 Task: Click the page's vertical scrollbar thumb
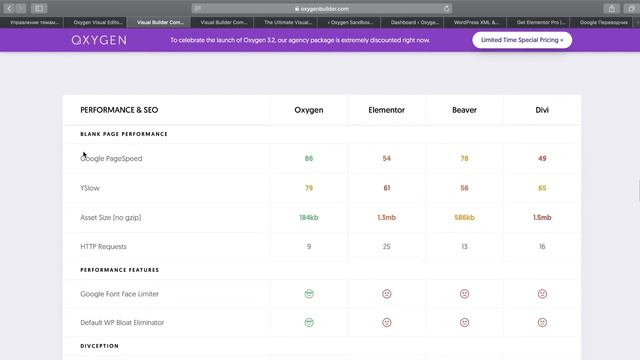tap(638, 190)
